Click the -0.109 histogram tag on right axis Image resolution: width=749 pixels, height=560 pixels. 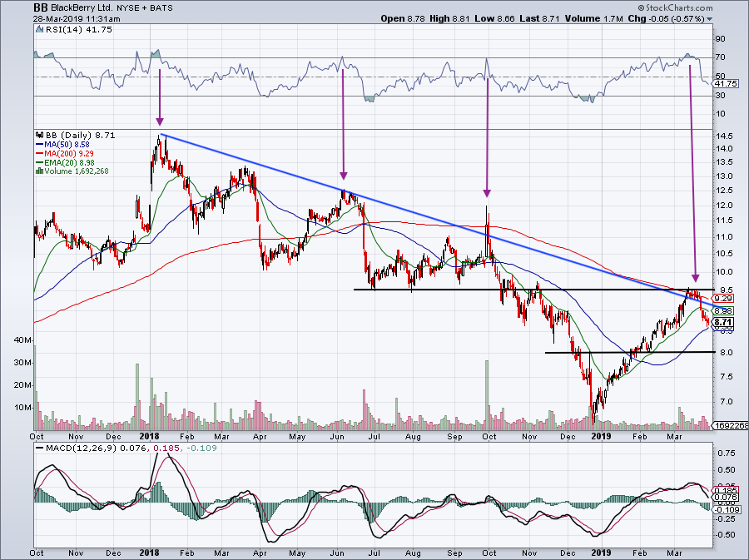click(x=727, y=509)
